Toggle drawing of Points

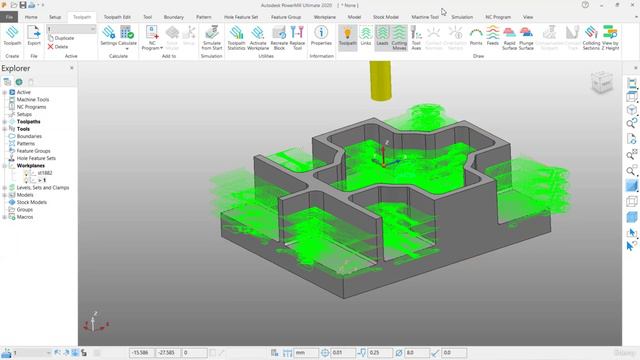coord(476,36)
